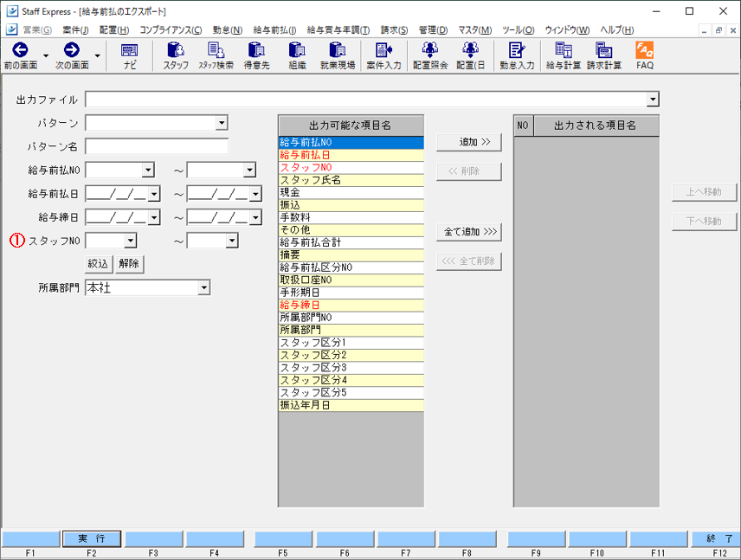Open 給与締日 end date dropdown

click(x=255, y=217)
